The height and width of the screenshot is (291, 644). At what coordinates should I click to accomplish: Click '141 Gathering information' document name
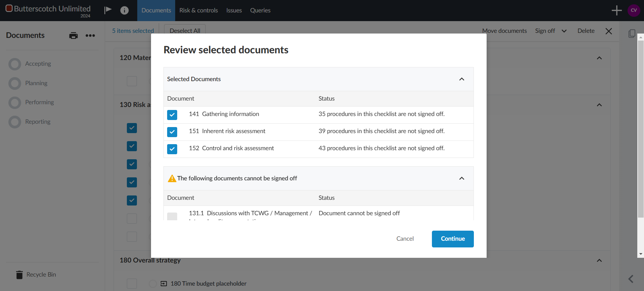click(x=224, y=114)
